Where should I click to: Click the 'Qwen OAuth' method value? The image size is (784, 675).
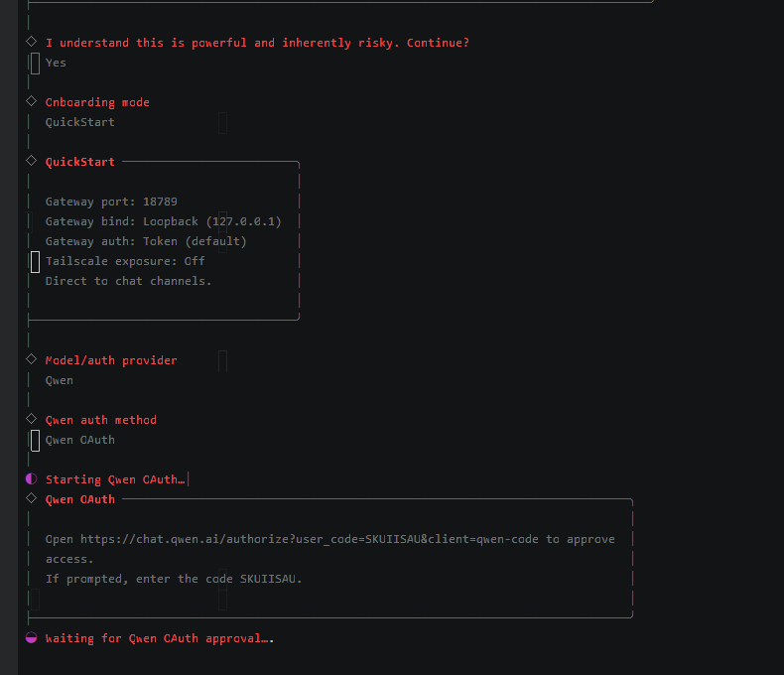pos(80,440)
